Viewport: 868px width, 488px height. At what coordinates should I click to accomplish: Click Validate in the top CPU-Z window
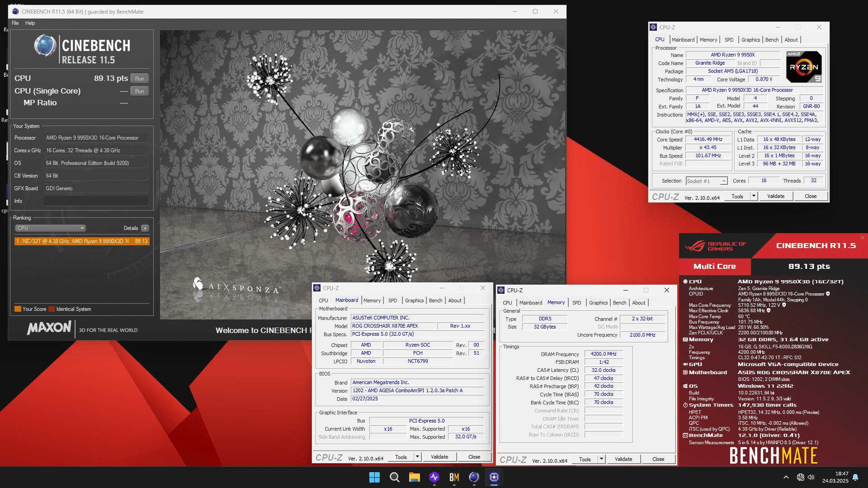[x=776, y=196]
